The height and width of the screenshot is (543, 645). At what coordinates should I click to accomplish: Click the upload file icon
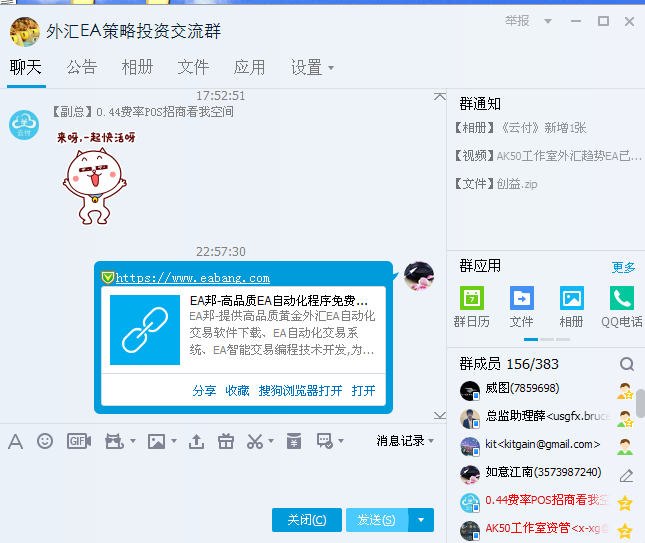pyautogui.click(x=196, y=441)
